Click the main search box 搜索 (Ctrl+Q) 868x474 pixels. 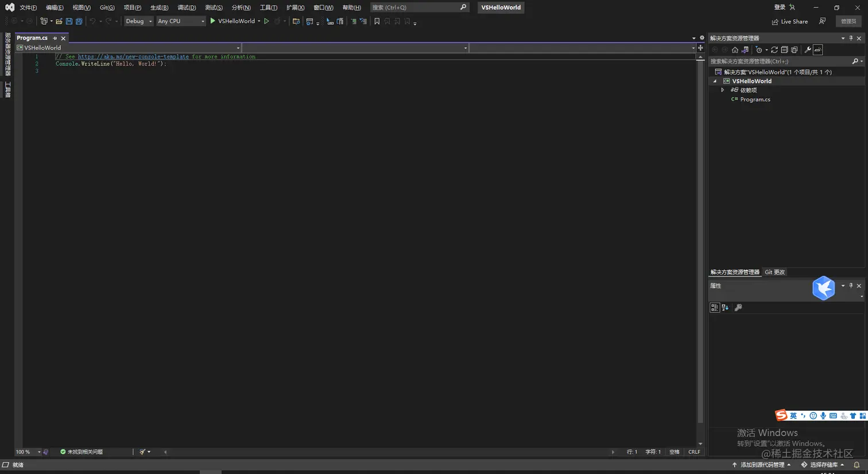(x=419, y=7)
